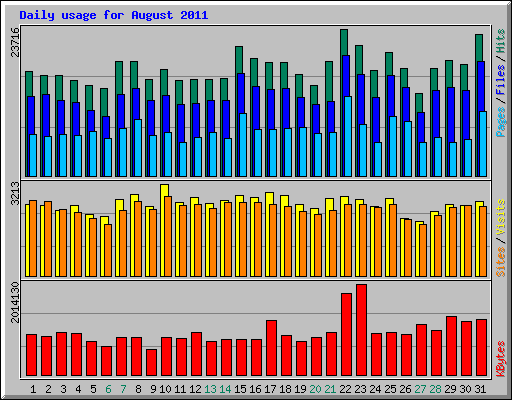Click day label 3 on the x-axis
Screen dimensions: 512x400
pos(63,389)
